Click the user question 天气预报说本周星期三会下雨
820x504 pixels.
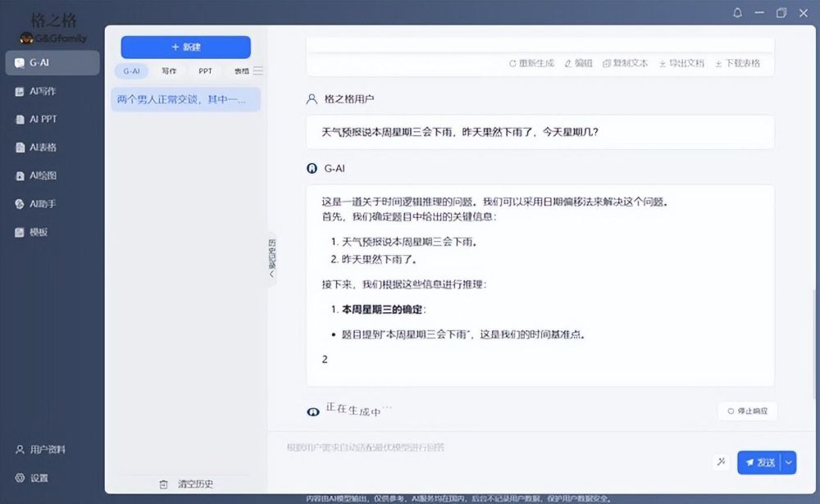point(460,132)
